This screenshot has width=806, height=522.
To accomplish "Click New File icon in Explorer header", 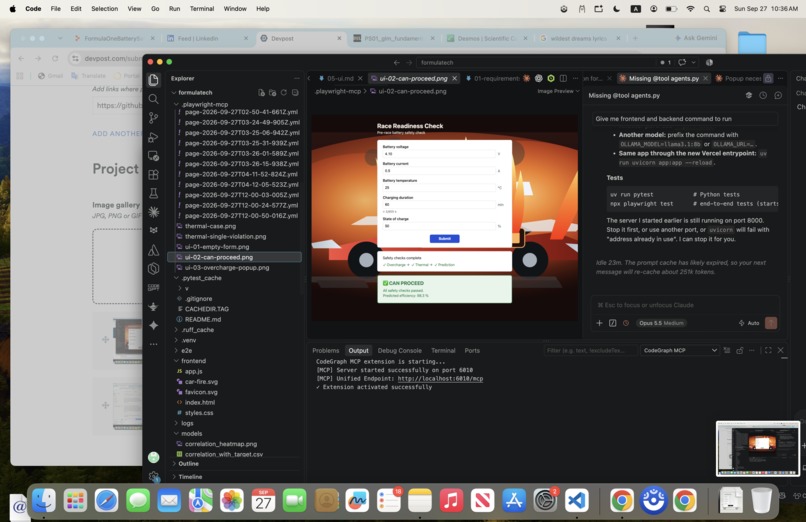I will coord(261,92).
